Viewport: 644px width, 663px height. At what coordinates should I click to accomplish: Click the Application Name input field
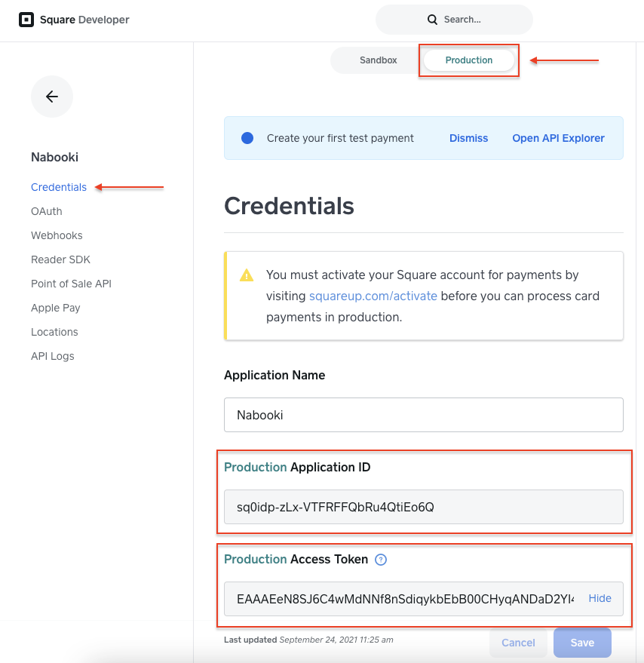tap(424, 415)
